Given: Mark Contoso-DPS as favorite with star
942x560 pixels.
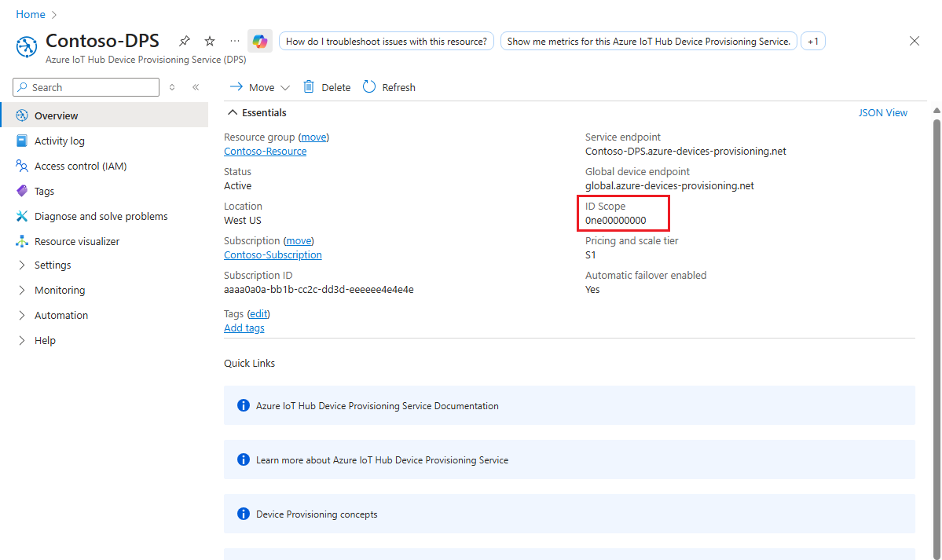Looking at the screenshot, I should (210, 41).
